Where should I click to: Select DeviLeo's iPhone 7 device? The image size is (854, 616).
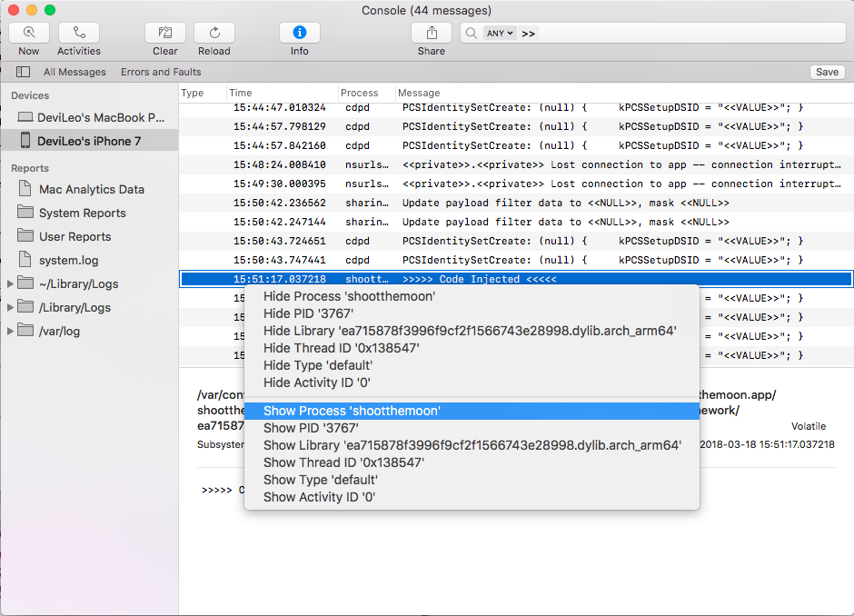click(89, 141)
